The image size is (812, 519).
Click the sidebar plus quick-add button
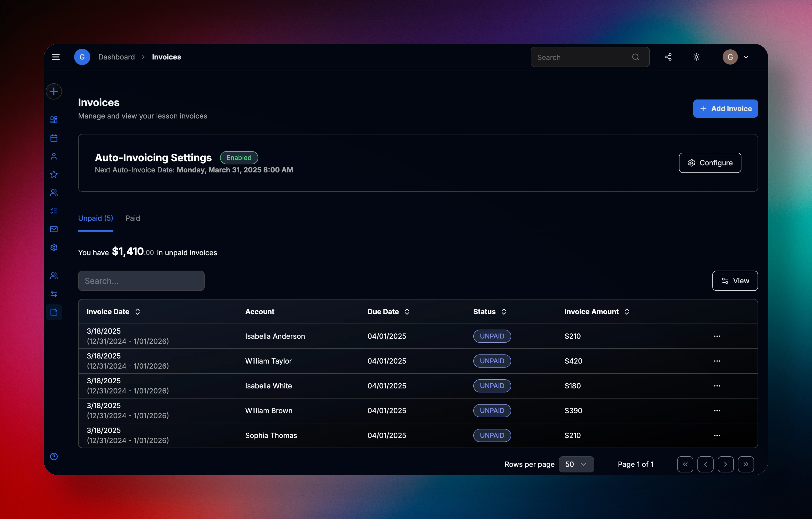pos(54,91)
